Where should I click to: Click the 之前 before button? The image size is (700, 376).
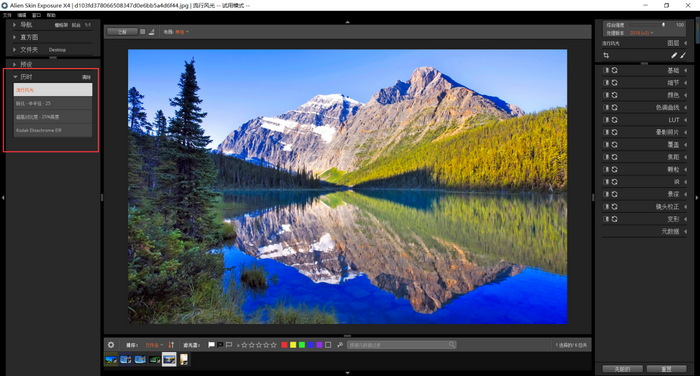coord(122,32)
